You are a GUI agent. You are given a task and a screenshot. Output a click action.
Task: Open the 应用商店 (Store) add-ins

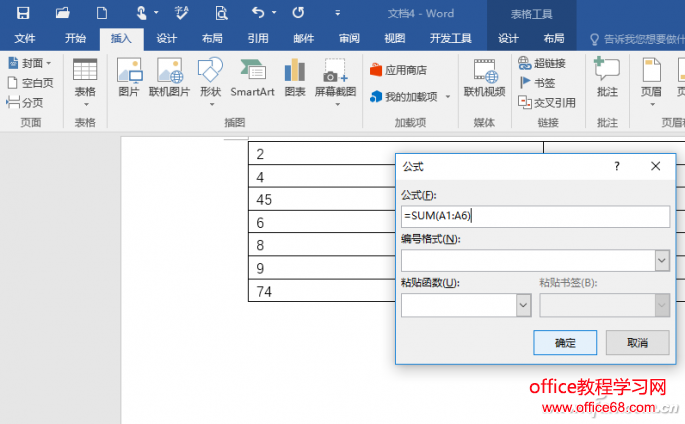point(398,70)
